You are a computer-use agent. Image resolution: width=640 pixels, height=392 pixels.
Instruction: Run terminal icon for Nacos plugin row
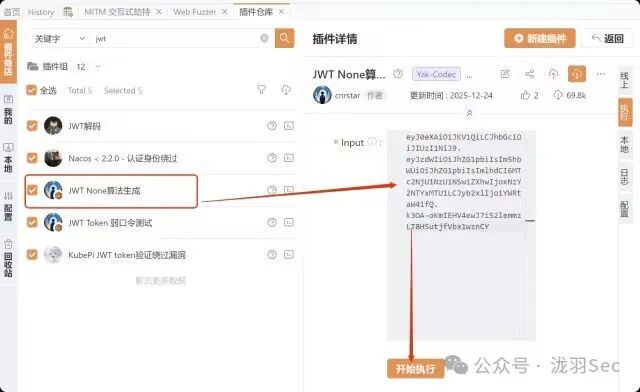289,158
